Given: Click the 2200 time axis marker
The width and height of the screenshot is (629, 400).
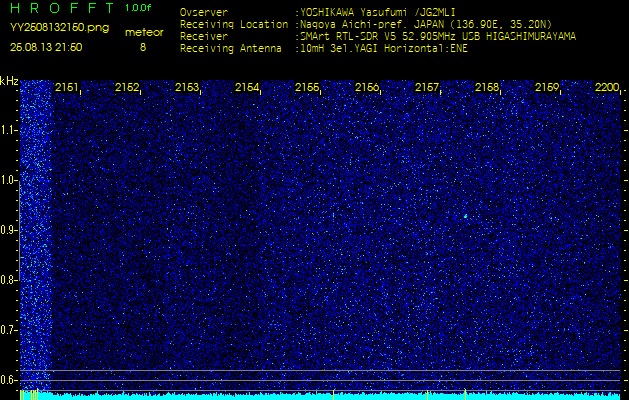Looking at the screenshot, I should point(607,87).
